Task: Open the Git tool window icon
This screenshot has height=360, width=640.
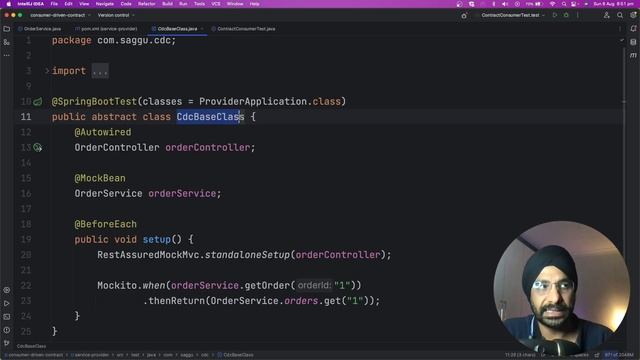Action: (7, 343)
